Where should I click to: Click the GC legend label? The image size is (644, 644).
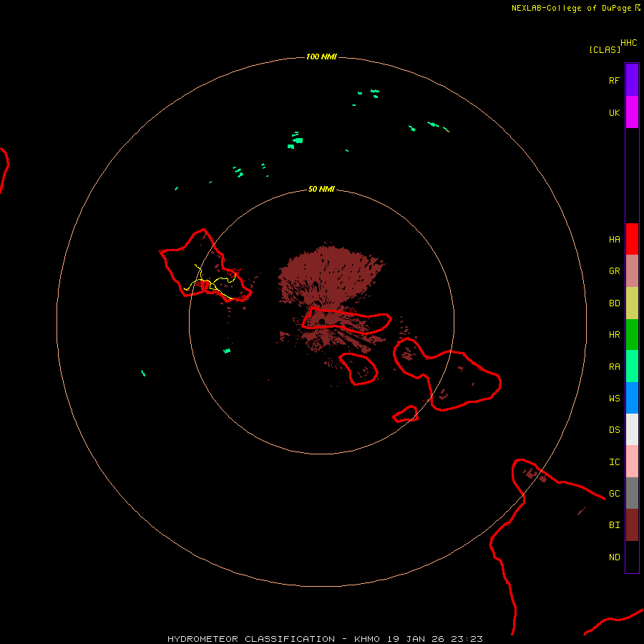[x=614, y=493]
